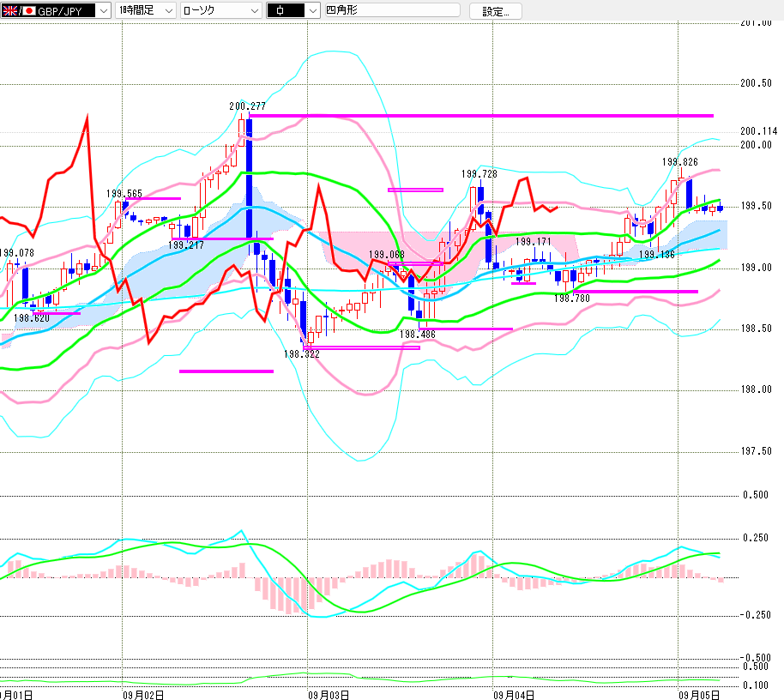The image size is (784, 700).
Task: Click the 199.136 price label
Action: 657,255
